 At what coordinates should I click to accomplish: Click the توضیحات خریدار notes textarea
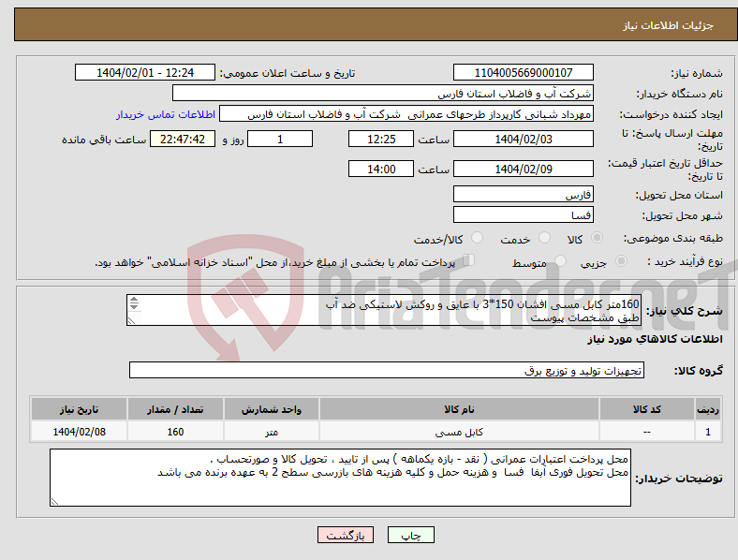click(340, 478)
